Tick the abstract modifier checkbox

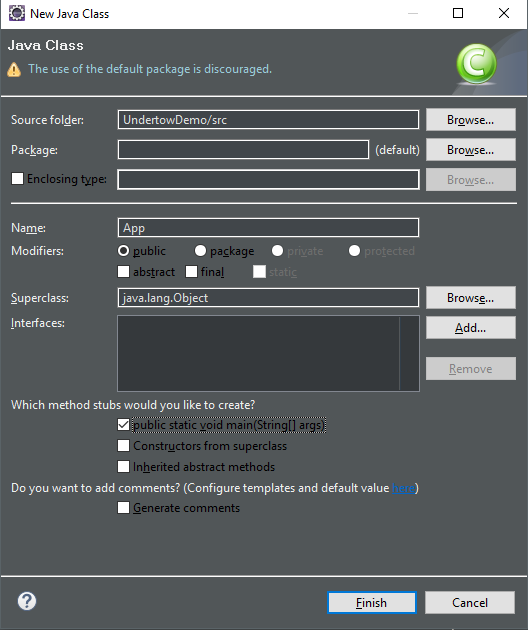[x=123, y=272]
